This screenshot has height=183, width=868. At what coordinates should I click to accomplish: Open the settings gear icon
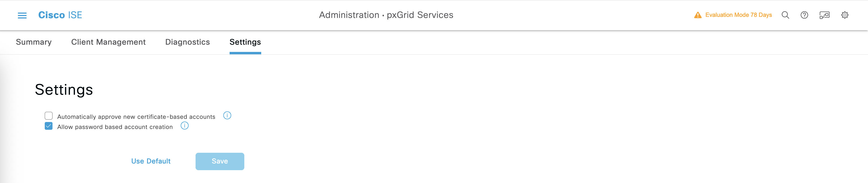(x=844, y=15)
